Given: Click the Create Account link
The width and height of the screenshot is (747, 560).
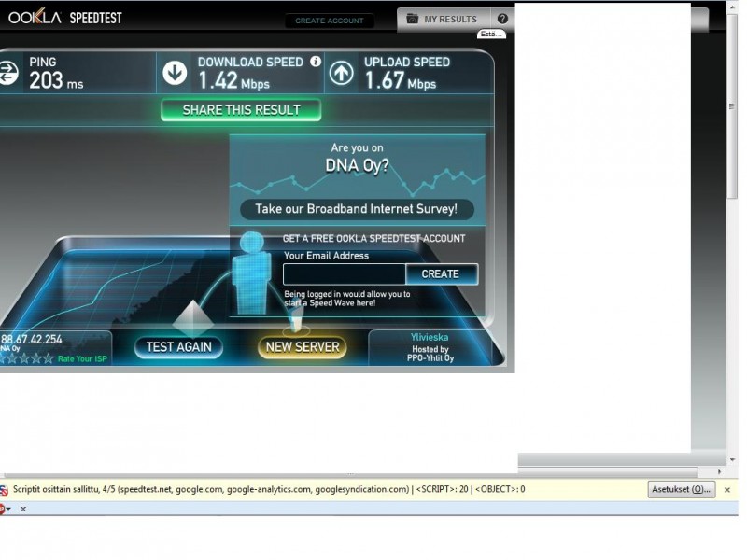Looking at the screenshot, I should 329,21.
